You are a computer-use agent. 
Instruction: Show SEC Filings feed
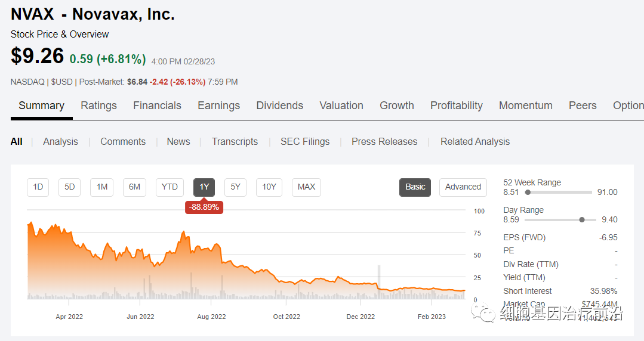click(304, 141)
